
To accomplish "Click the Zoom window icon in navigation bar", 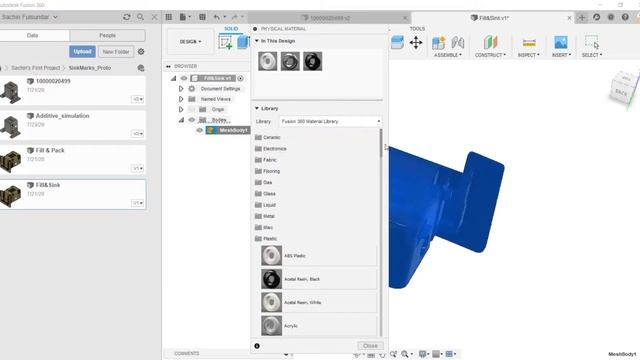I will 405,354.
